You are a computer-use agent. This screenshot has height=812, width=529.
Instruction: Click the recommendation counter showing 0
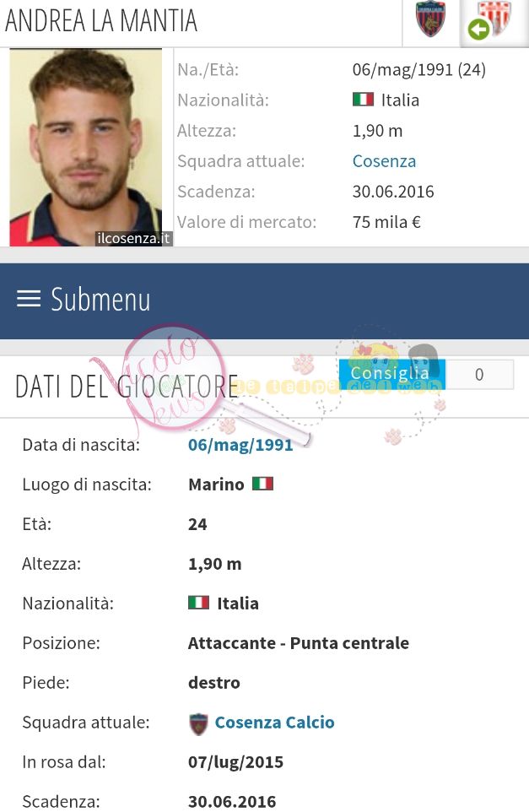pos(479,374)
